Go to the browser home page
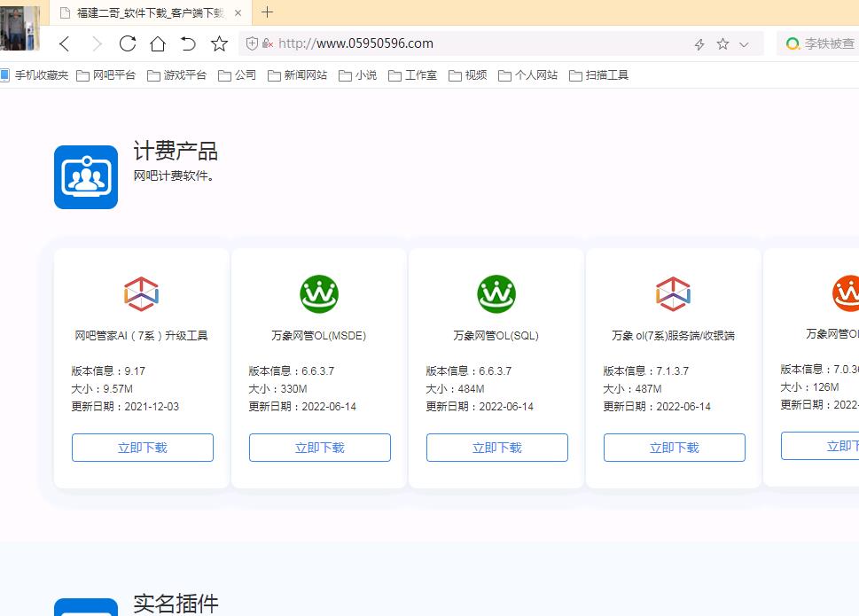This screenshot has width=859, height=616. coord(155,43)
